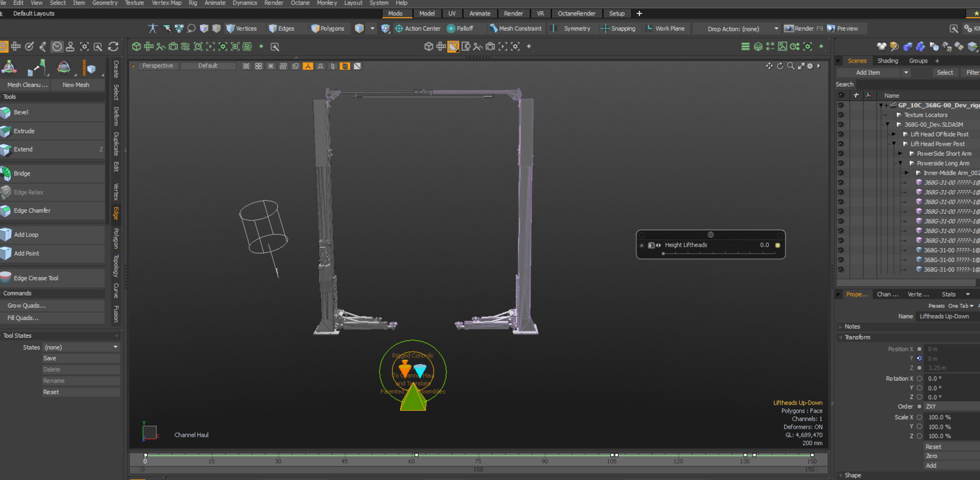The image size is (980, 480).
Task: Hide the Powerside Long Arm group
Action: coord(840,163)
